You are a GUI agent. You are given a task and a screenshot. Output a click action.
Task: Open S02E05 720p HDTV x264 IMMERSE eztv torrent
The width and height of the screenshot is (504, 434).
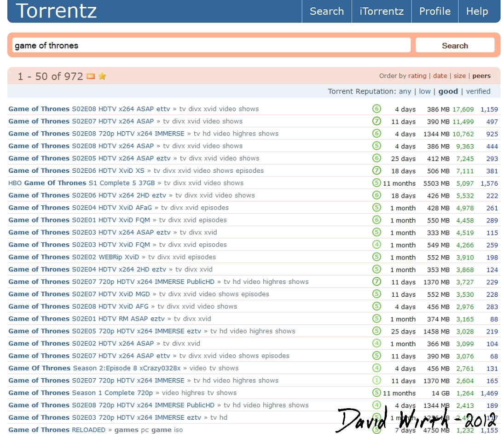(x=105, y=331)
